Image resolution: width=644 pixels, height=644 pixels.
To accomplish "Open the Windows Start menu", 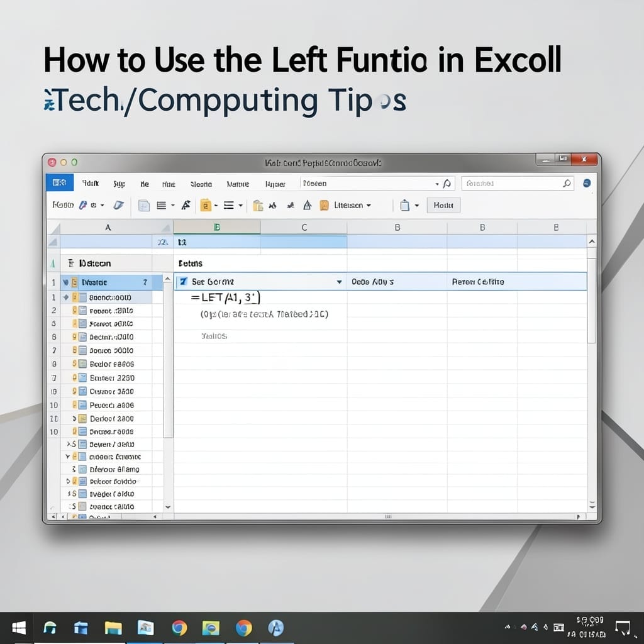I will (x=19, y=628).
